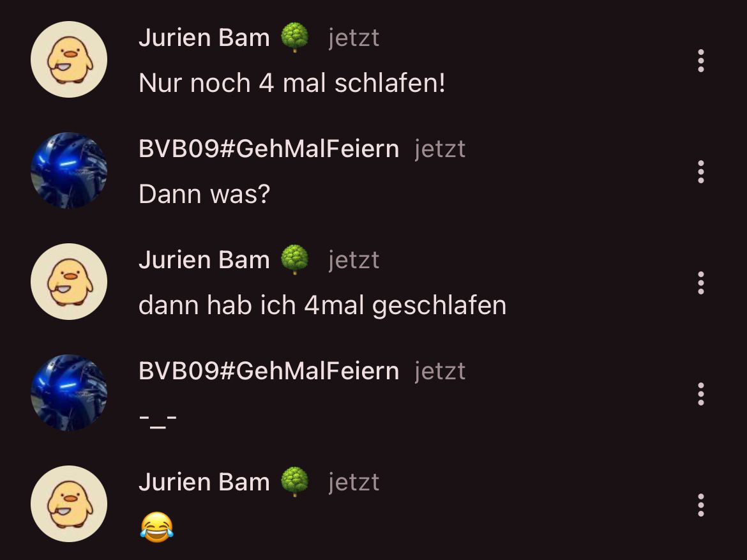Tap duck avatar beside "Nur noch 4 mal schlafen!"
This screenshot has height=560, width=747.
coord(69,59)
